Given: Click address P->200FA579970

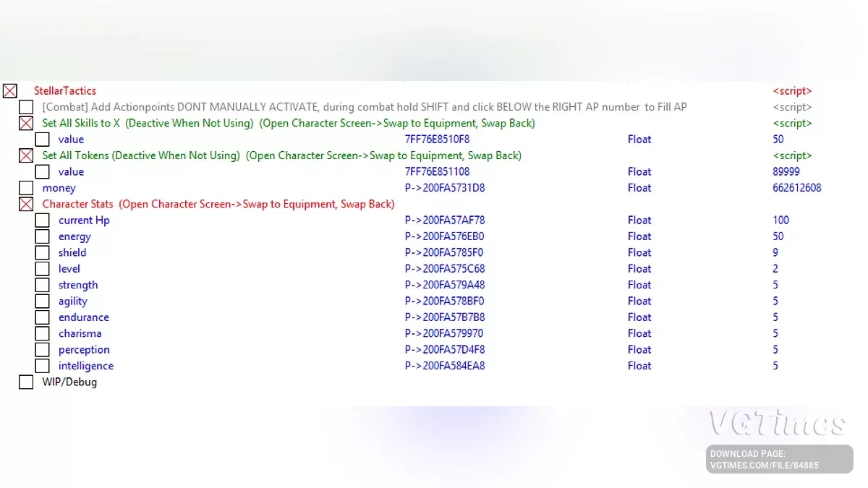Looking at the screenshot, I should click(x=444, y=333).
